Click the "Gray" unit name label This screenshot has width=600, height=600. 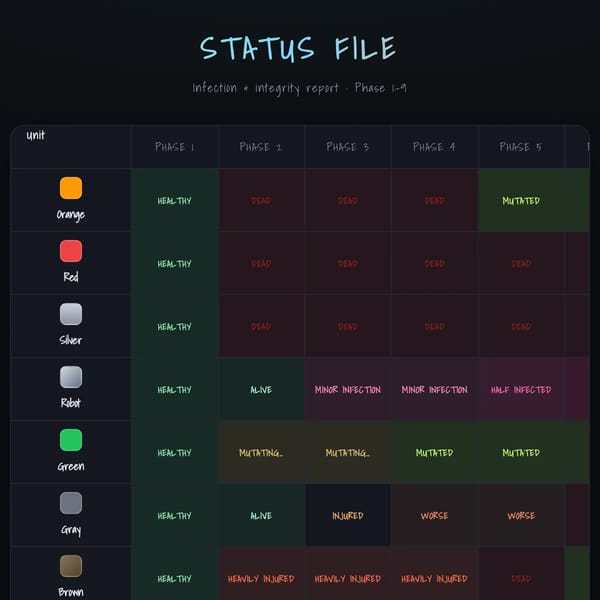coord(71,530)
